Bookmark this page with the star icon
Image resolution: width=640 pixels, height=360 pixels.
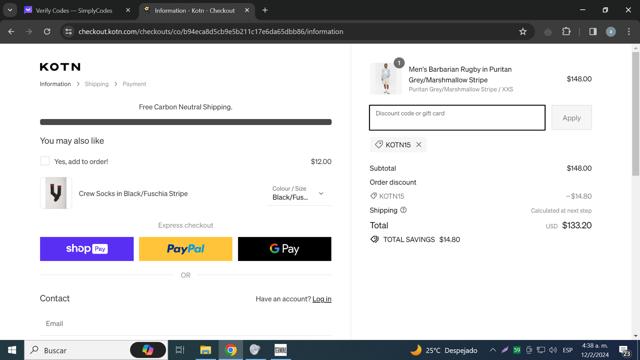tap(522, 31)
